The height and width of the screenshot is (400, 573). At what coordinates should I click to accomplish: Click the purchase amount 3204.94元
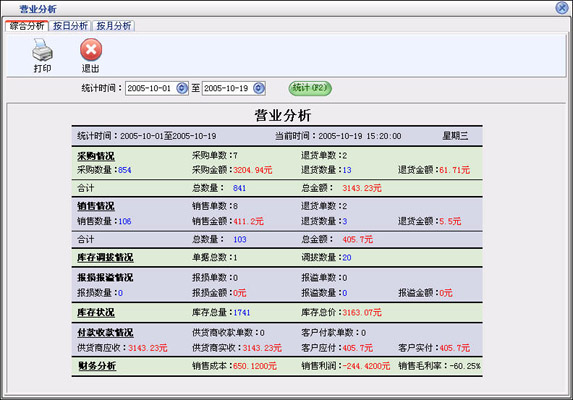253,170
